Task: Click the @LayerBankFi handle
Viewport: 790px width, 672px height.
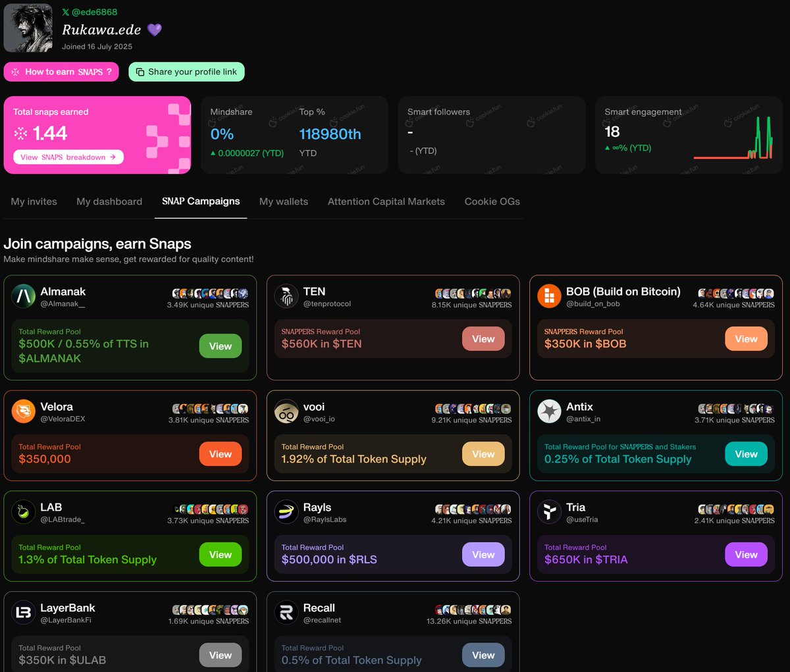Action: [x=66, y=621]
